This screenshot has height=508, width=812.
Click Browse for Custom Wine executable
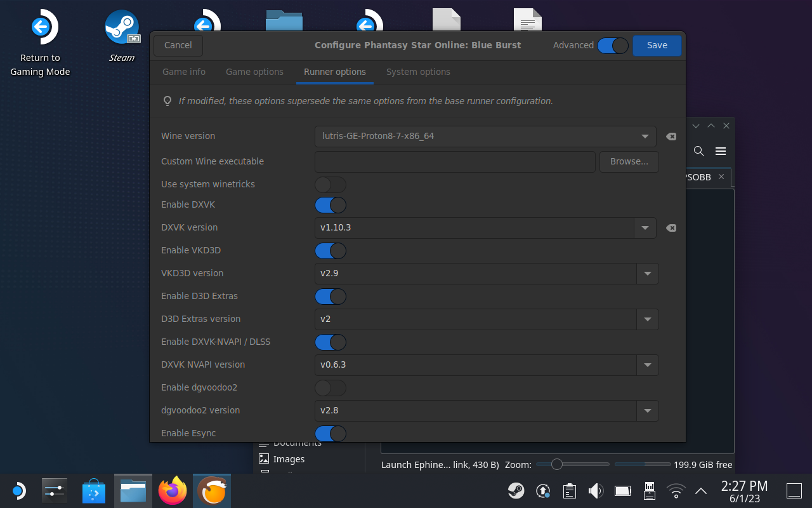629,161
